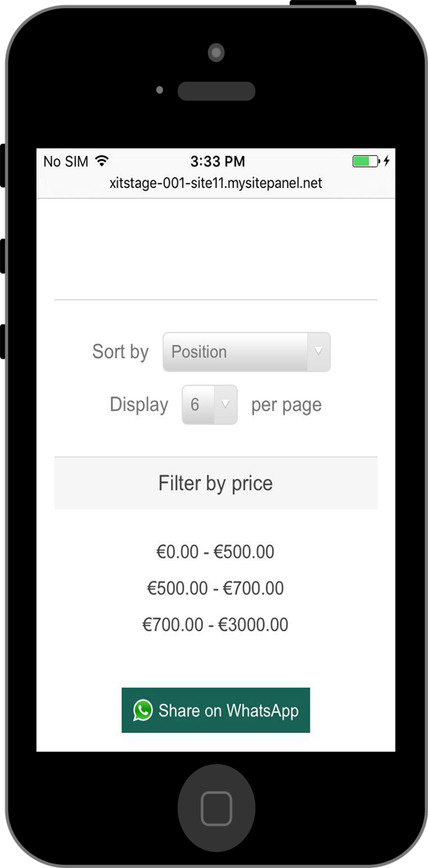Tap the 'No SIM' carrier text

click(66, 161)
